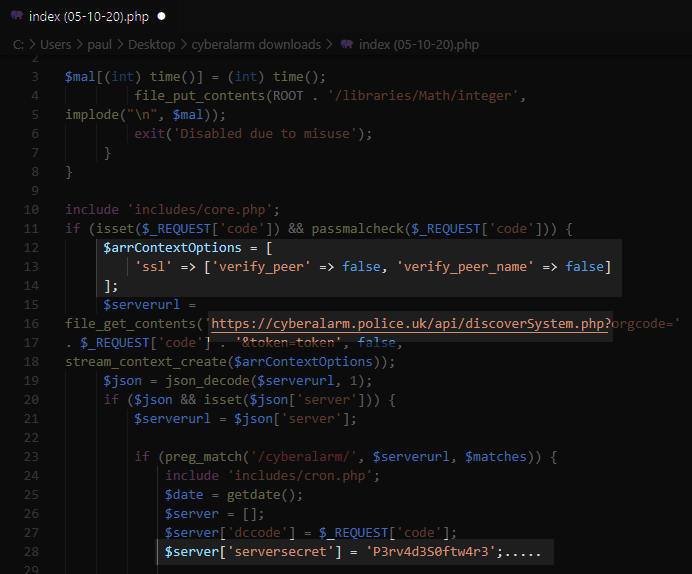Follow the cyberalarm.police.uk discoverSystem.php URL
The image size is (692, 574).
410,324
